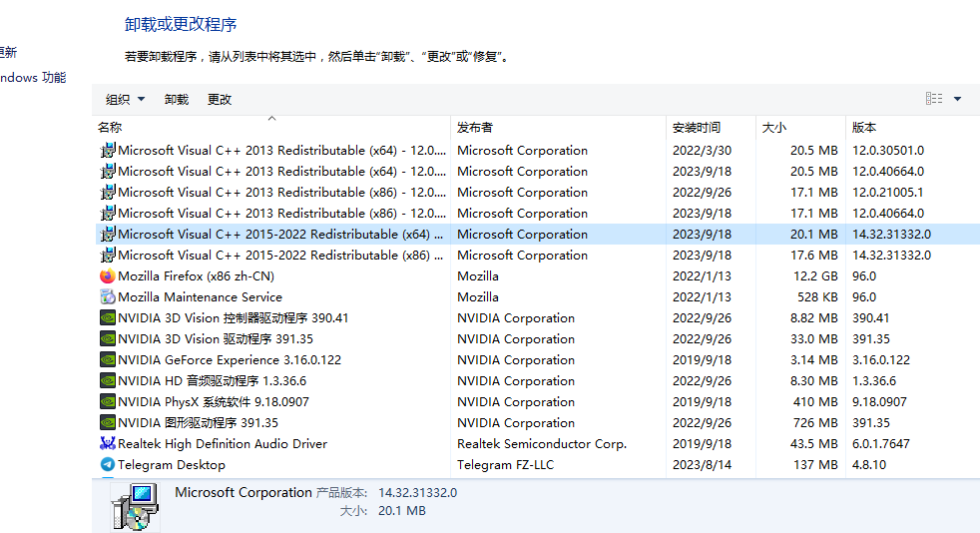Click Telegram FZ-LLC publisher cell

click(506, 465)
